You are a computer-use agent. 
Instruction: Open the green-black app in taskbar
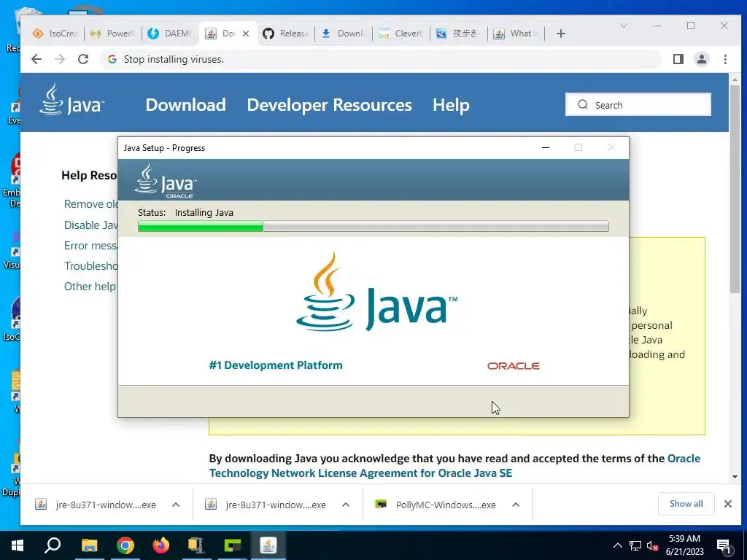coord(232,545)
